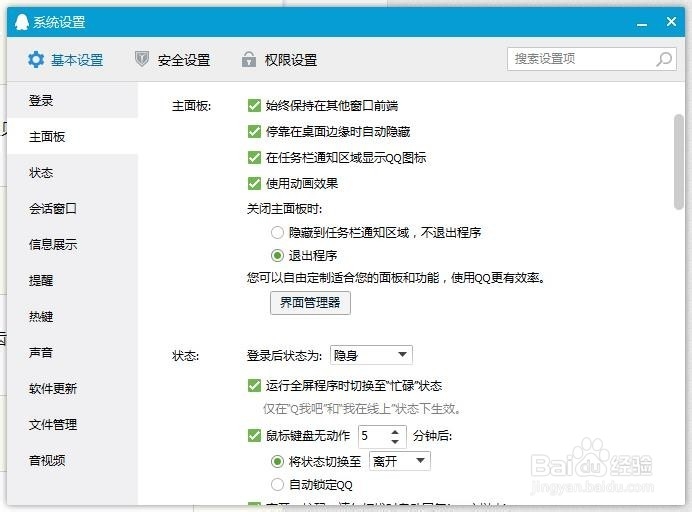Open the 离开 status dropdown
Viewport: 692px width, 512px height.
399,461
